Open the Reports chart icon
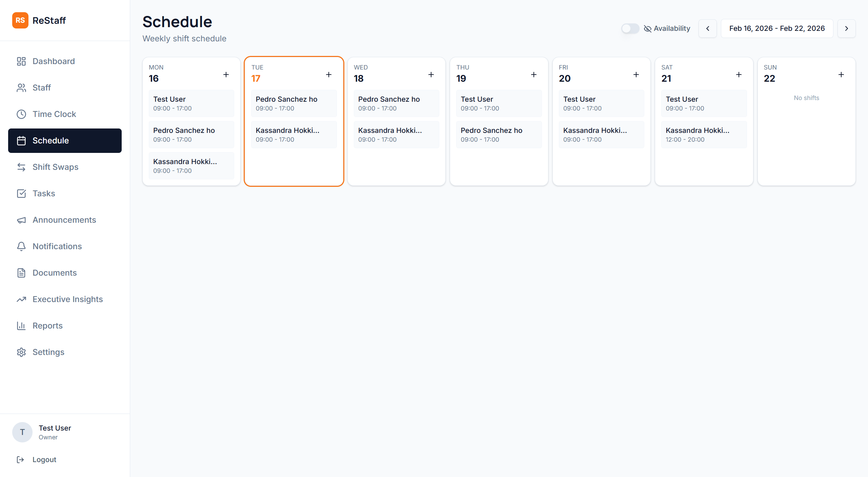The width and height of the screenshot is (868, 477). [x=21, y=325]
